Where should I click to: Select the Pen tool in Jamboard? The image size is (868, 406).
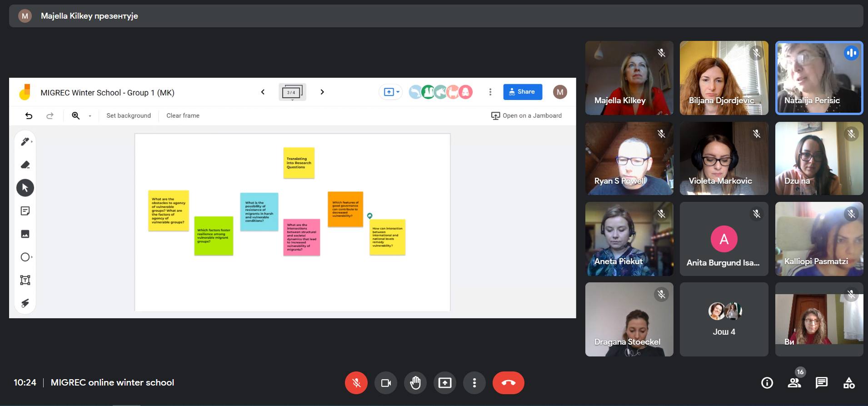click(25, 142)
